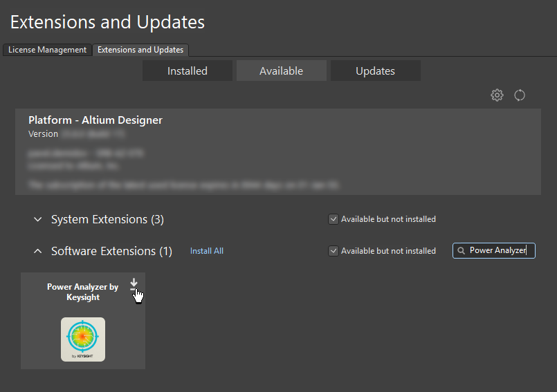This screenshot has width=557, height=392.
Task: Click the Power Analyzer search field
Action: 494,251
